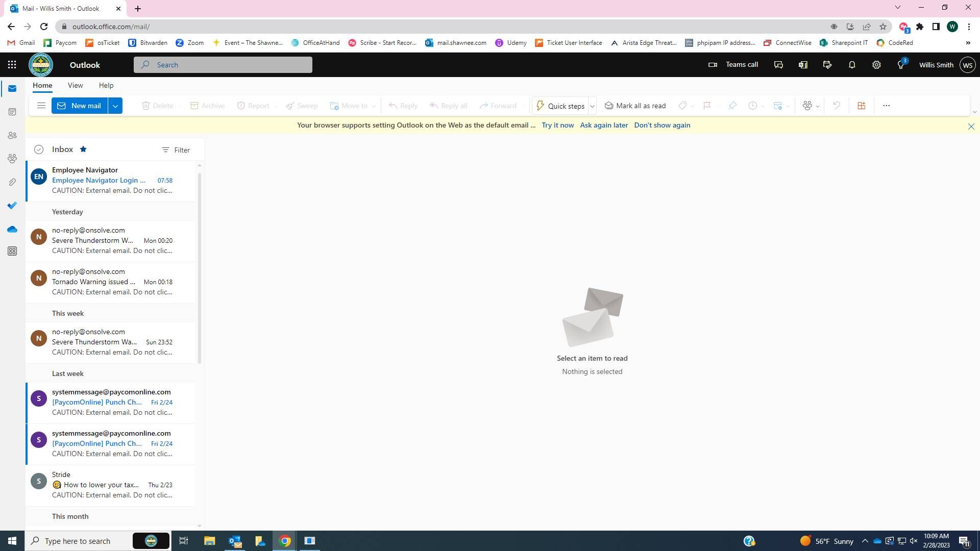Click the Flag message toolbar icon
980x551 pixels.
(707, 106)
